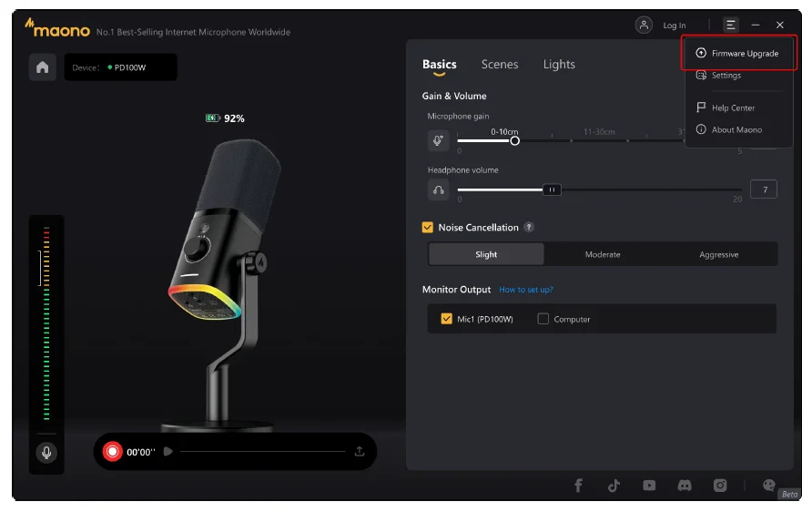Click the headphone volume value field
Image resolution: width=812 pixels, height=512 pixels.
[x=764, y=189]
